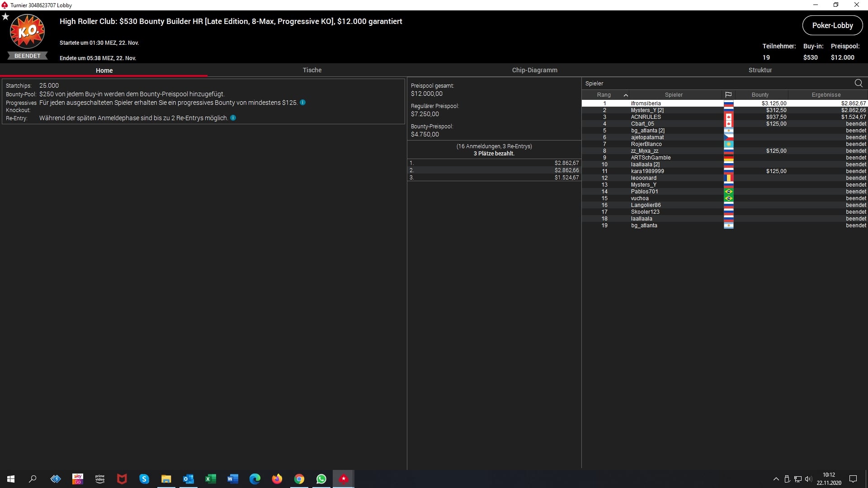Show hidden system tray icons chevron

[776, 479]
